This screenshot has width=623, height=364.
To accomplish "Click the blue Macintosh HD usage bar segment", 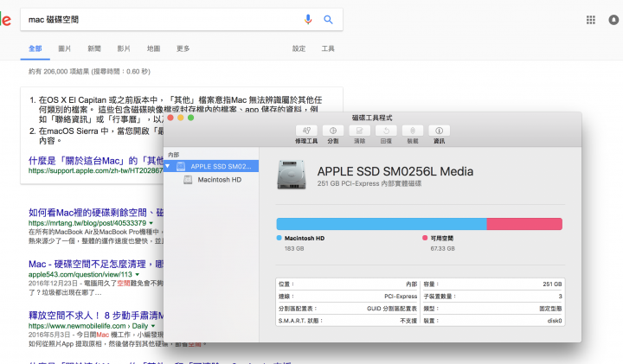I will tap(382, 224).
